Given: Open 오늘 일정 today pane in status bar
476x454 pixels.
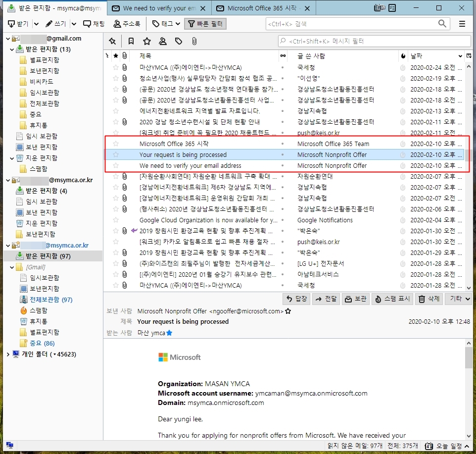Looking at the screenshot, I should (447, 446).
